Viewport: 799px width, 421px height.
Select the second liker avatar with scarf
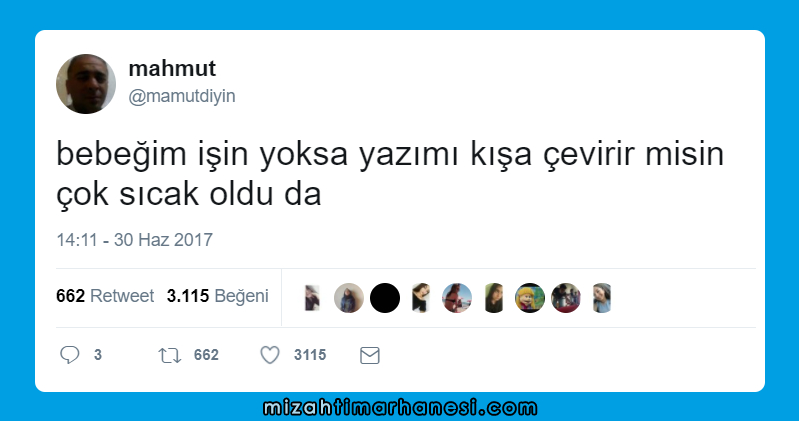coord(349,298)
